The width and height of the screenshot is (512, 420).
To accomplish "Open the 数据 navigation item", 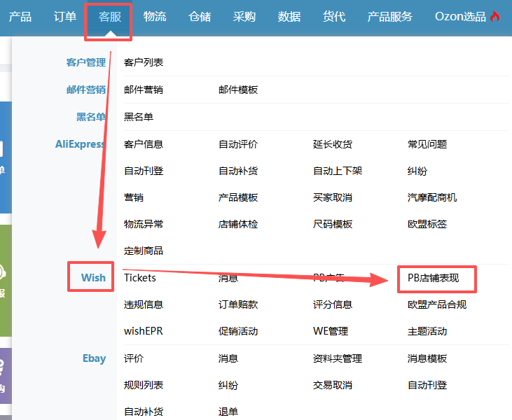I will tap(289, 17).
